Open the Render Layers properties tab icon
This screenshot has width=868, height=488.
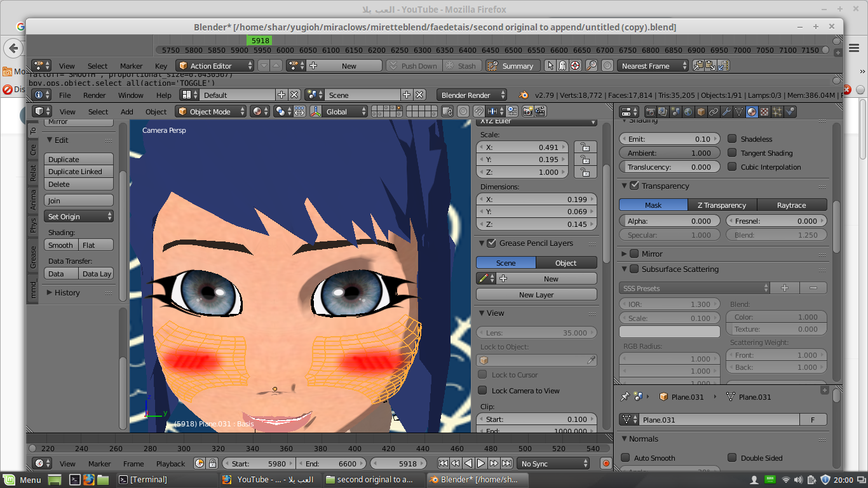tap(663, 111)
